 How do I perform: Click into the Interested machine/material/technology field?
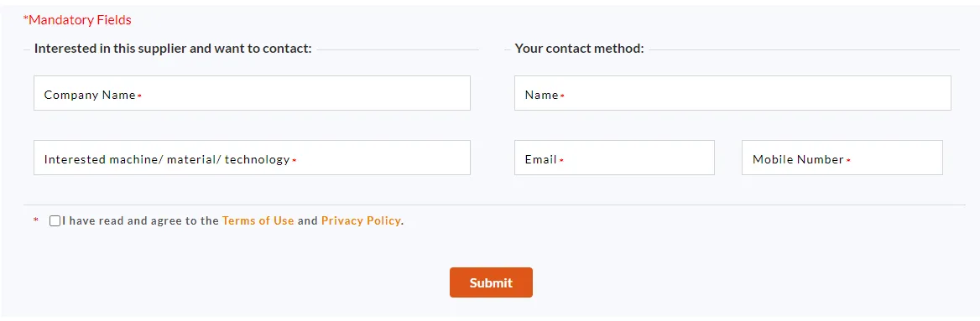point(252,158)
